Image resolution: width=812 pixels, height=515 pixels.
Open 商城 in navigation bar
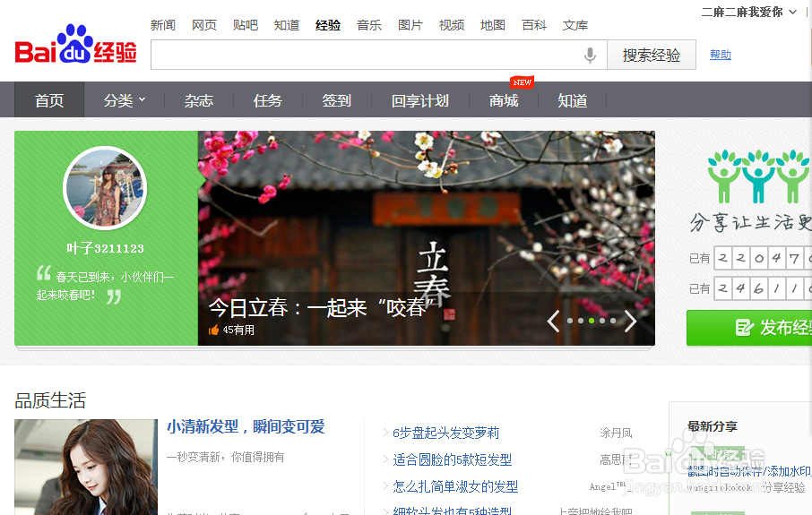[x=504, y=100]
